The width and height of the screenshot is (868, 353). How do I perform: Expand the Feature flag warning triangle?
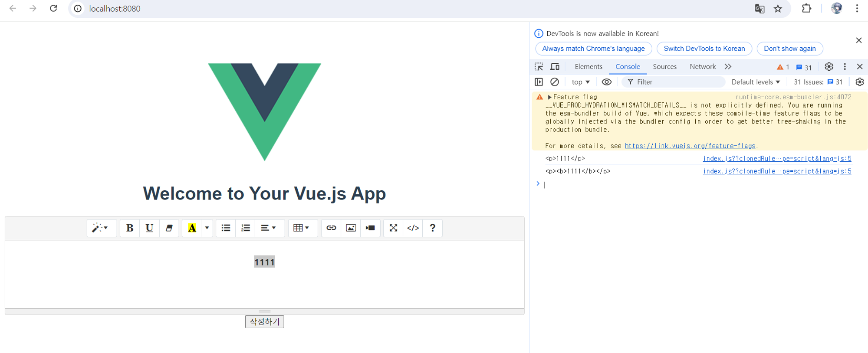[x=549, y=97]
